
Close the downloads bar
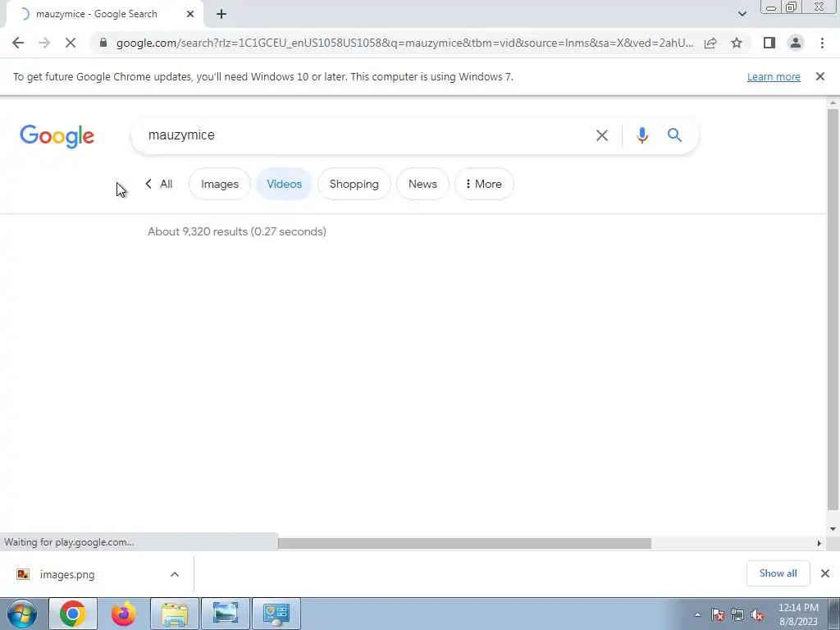(825, 573)
